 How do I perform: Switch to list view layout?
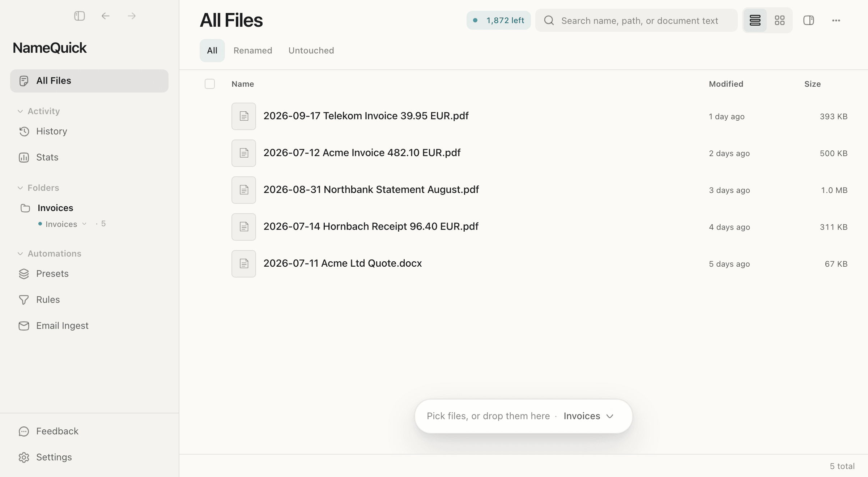tap(755, 20)
